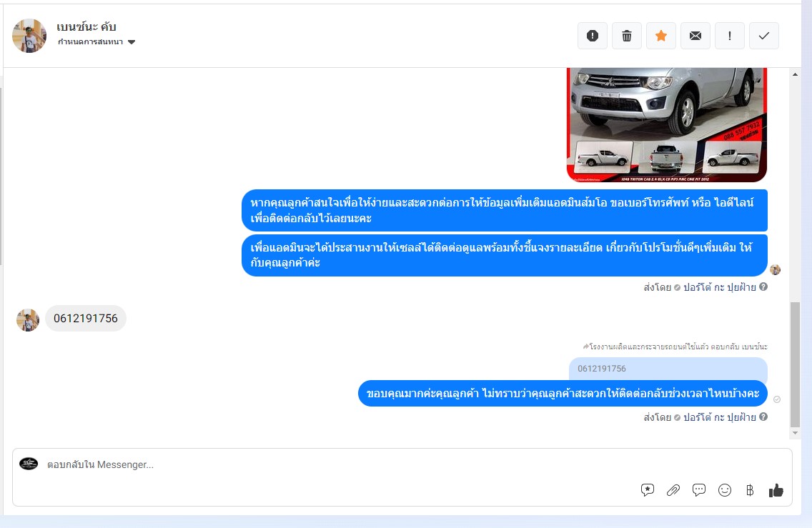Click the page logo in reply box
The image size is (812, 528).
coord(29,464)
